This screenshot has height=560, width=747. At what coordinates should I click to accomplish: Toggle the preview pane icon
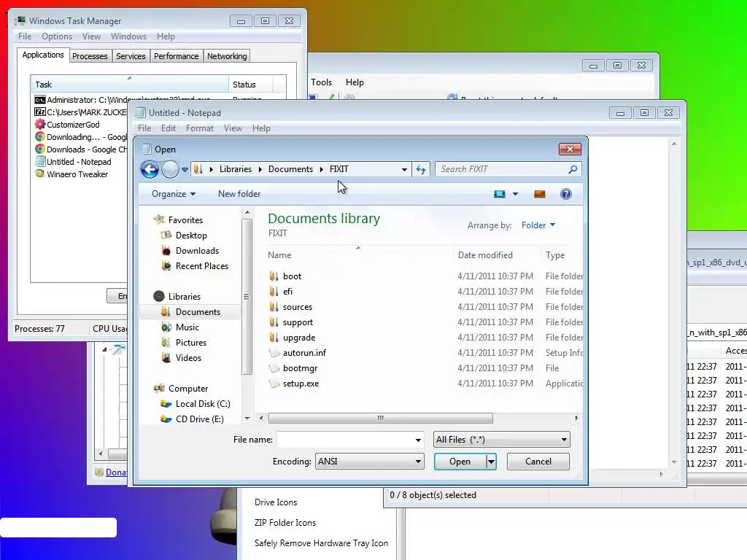540,194
